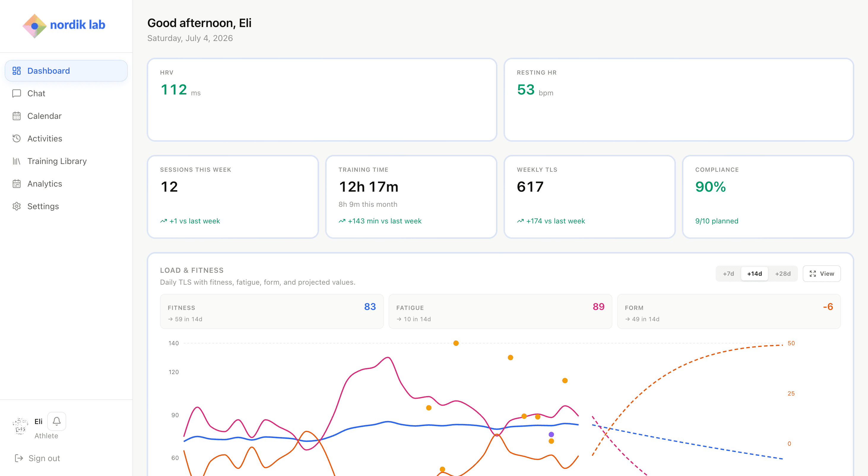Viewport: 868px width, 476px height.
Task: Click the trend arrow in Sessions card
Action: click(x=164, y=221)
